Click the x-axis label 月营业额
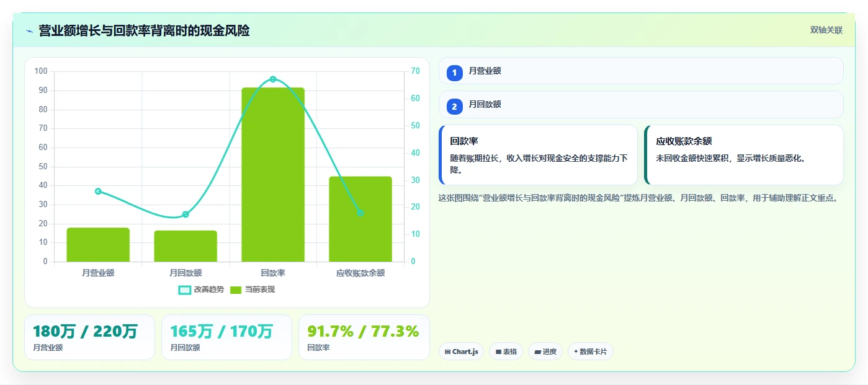The height and width of the screenshot is (385, 868). tap(98, 273)
